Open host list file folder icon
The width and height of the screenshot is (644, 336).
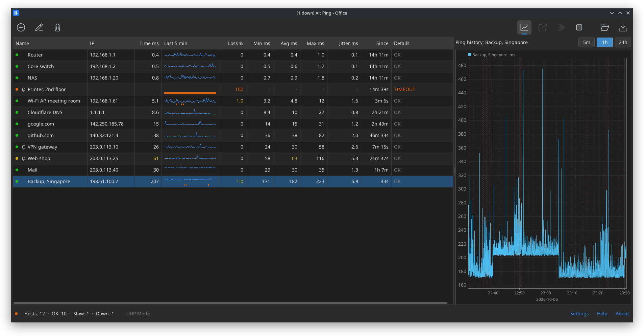(605, 27)
